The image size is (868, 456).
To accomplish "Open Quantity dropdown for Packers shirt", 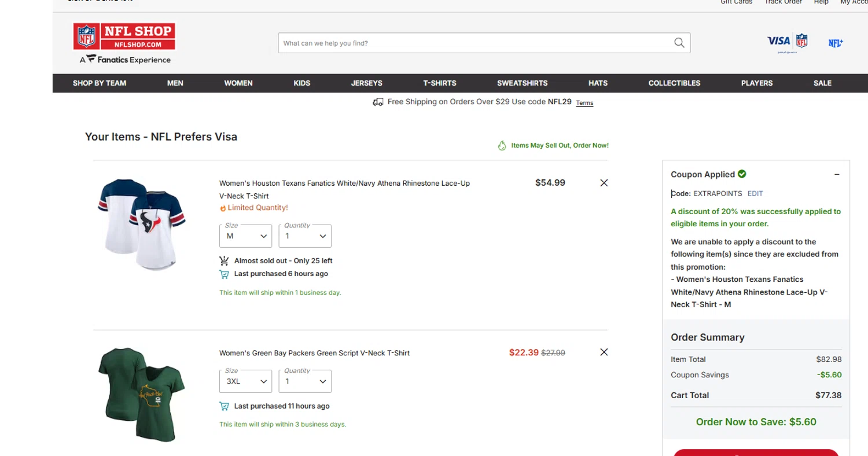I will tap(305, 381).
